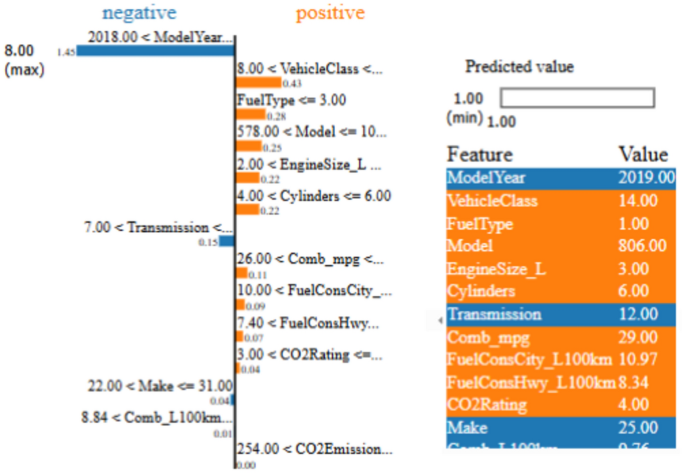Click the 'Feature' column header
The width and height of the screenshot is (685, 473).
[x=479, y=155]
